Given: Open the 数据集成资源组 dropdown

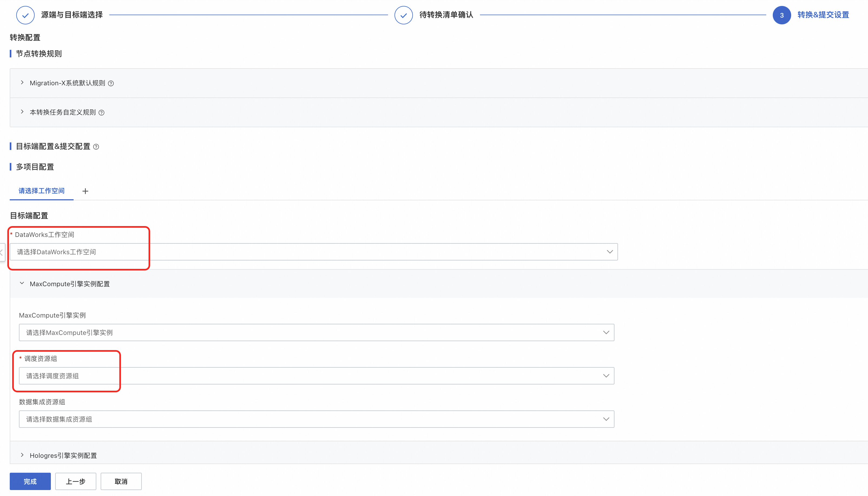Looking at the screenshot, I should coord(316,419).
